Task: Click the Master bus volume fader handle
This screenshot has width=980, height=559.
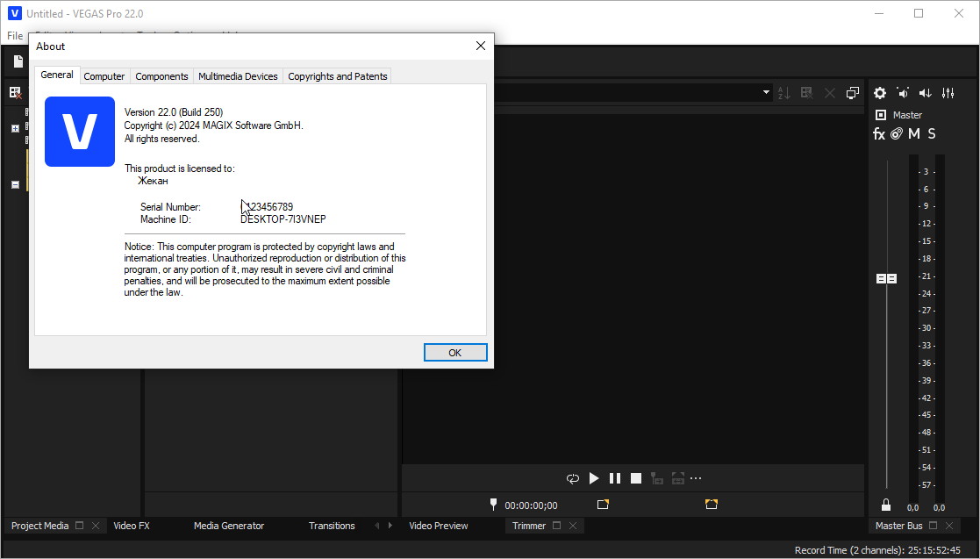Action: 886,278
